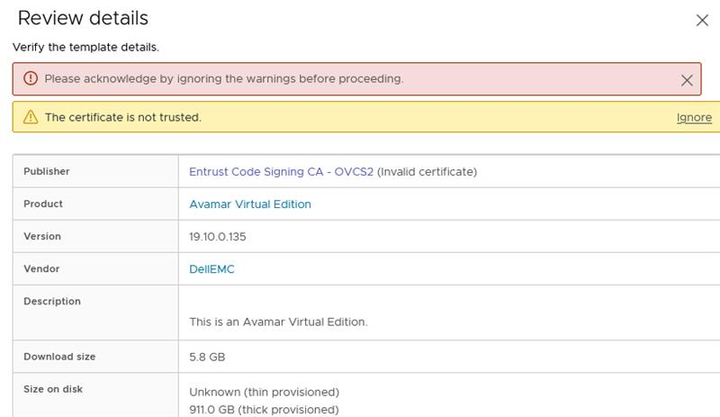Viewport: 720px width, 417px height.
Task: Click the Vendor row label
Action: point(42,269)
